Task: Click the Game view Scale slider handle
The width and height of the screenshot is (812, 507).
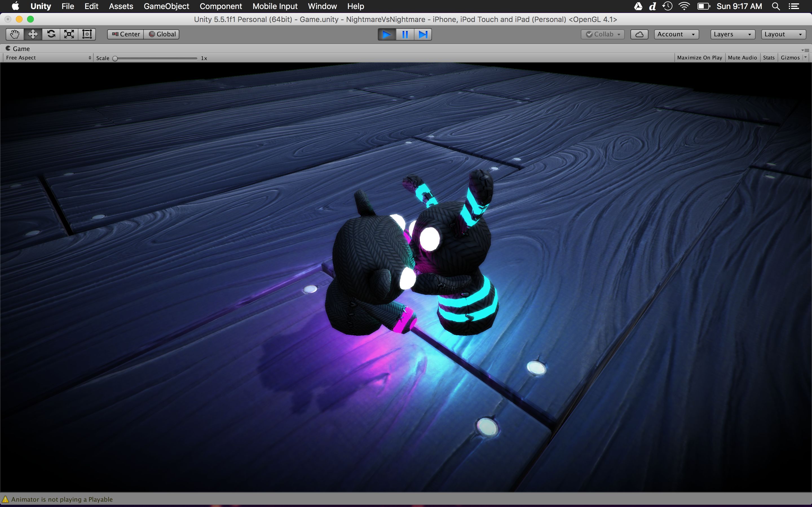Action: tap(115, 58)
